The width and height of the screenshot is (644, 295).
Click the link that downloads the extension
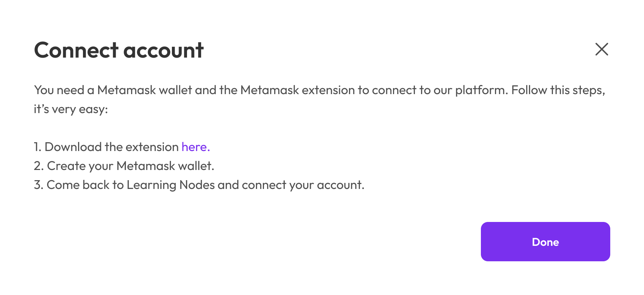pos(195,147)
